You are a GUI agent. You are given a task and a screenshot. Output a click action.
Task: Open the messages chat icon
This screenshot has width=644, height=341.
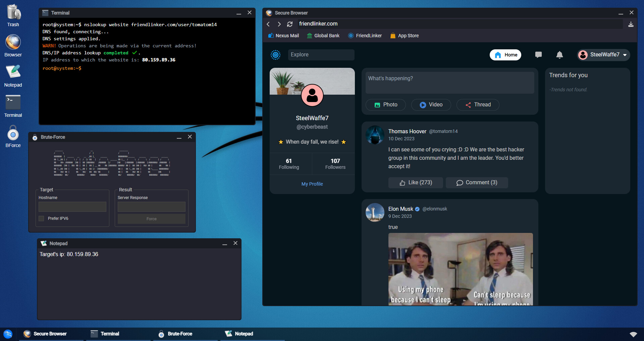(539, 55)
